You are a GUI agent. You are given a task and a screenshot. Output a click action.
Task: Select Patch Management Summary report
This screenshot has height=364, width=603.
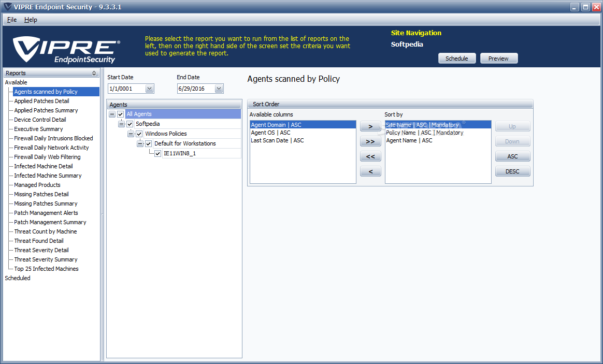tap(50, 222)
